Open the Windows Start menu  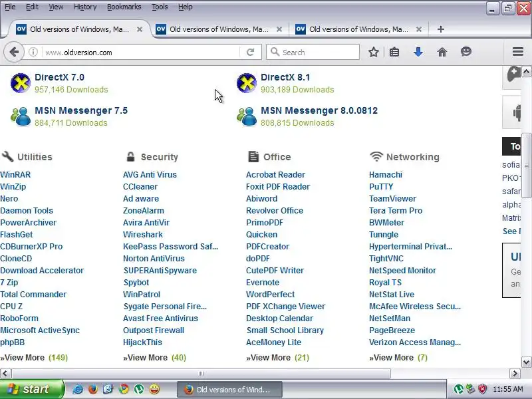(x=31, y=389)
